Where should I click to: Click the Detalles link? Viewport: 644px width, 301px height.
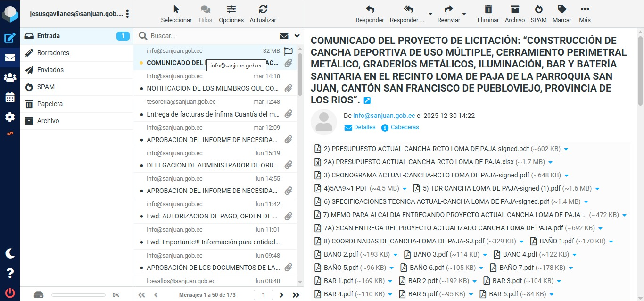(364, 127)
